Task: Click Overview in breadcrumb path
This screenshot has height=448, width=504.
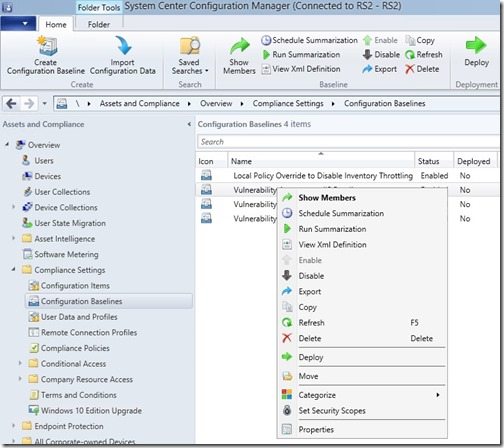Action: click(x=216, y=104)
